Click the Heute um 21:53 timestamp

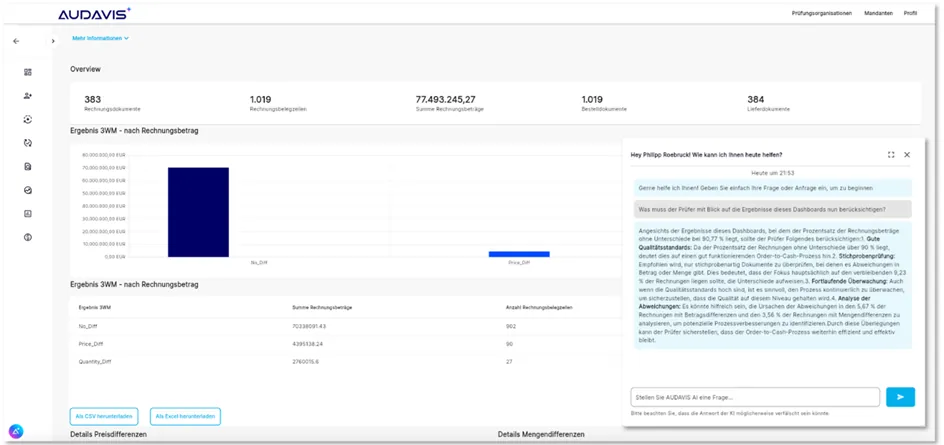point(772,172)
